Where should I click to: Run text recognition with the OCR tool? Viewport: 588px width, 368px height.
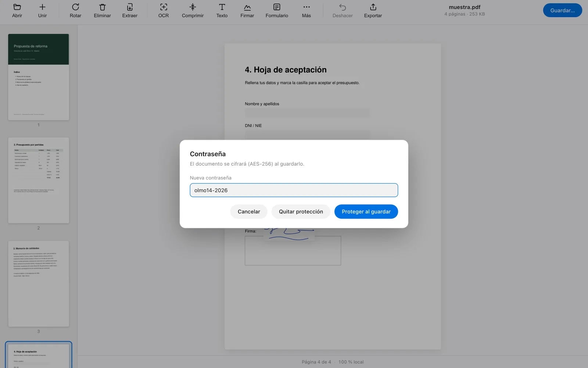tap(164, 11)
